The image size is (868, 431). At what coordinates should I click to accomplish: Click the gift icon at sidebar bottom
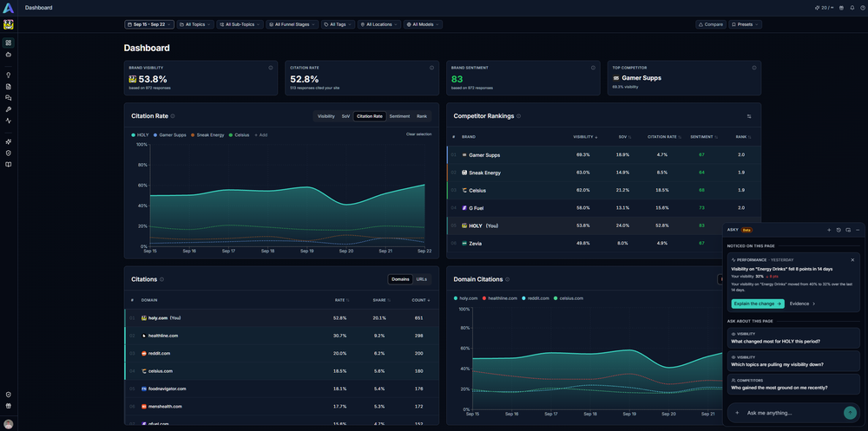tap(9, 406)
